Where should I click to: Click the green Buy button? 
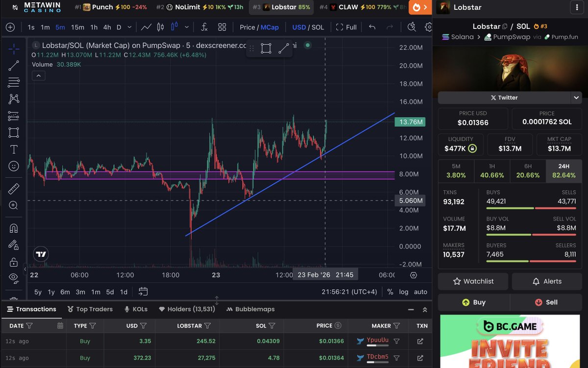[x=473, y=302]
